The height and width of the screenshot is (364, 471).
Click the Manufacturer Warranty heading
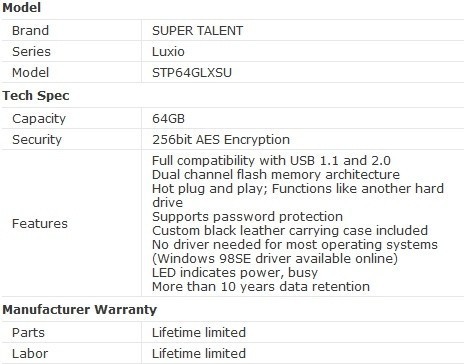coord(79,310)
